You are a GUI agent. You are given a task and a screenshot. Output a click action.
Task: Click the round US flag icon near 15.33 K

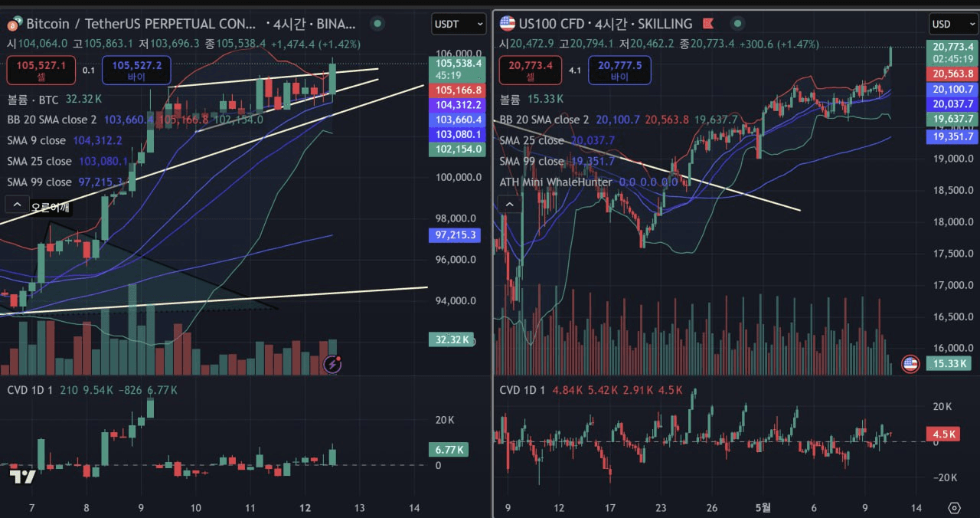(910, 364)
